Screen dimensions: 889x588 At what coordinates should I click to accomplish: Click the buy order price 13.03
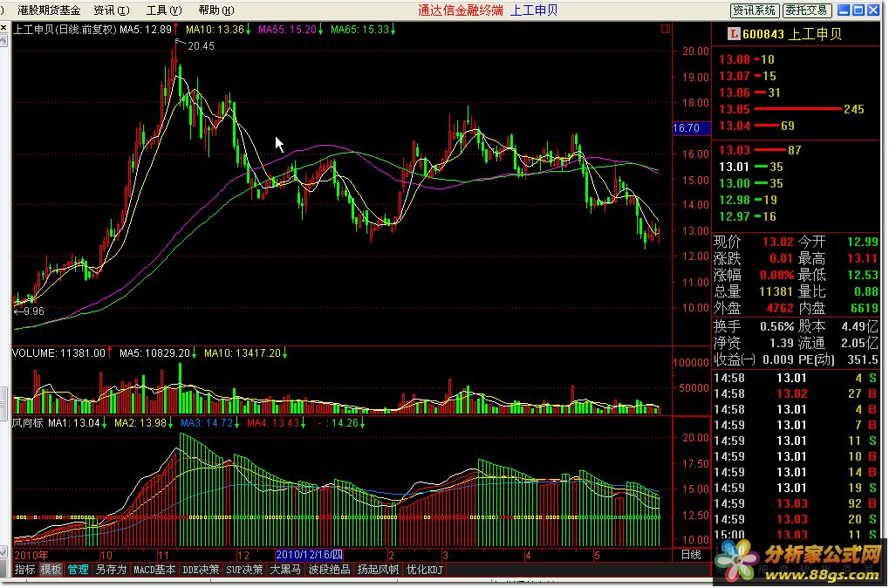tap(735, 150)
